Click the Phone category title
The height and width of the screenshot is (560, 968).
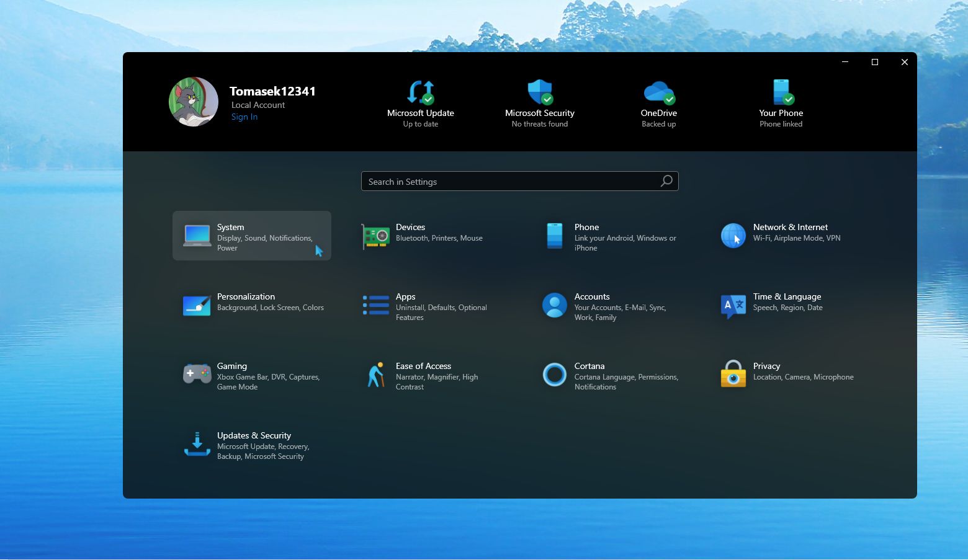click(587, 227)
